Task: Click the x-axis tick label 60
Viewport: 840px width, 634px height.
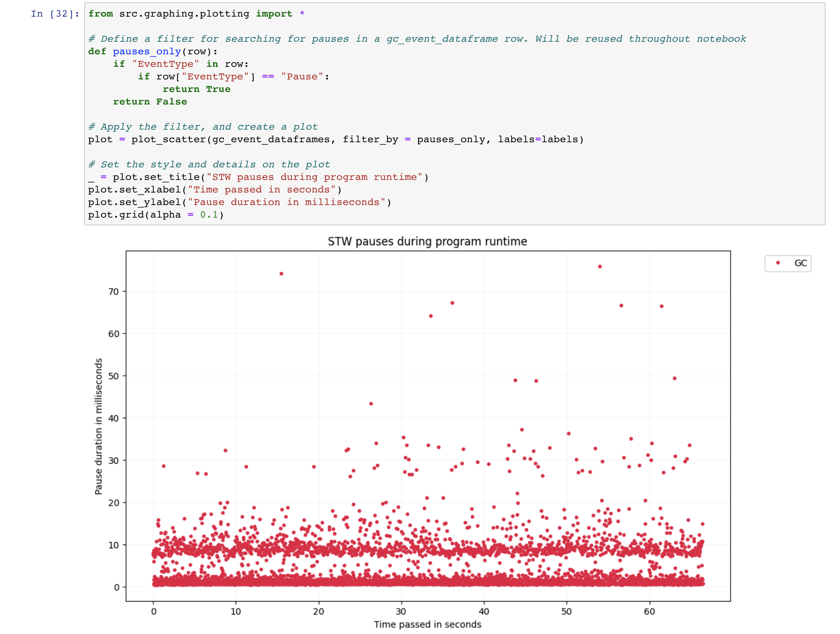Action: point(649,611)
